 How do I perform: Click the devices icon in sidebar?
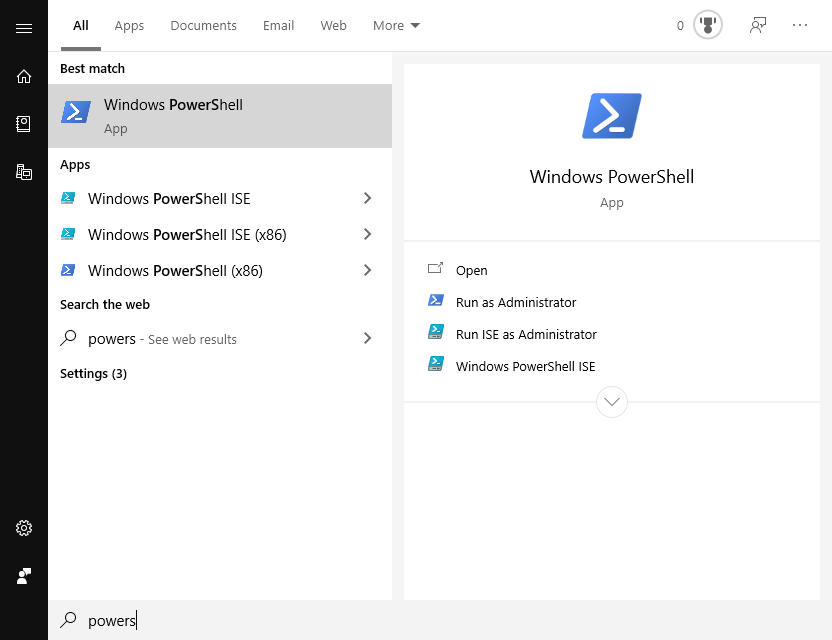point(24,172)
